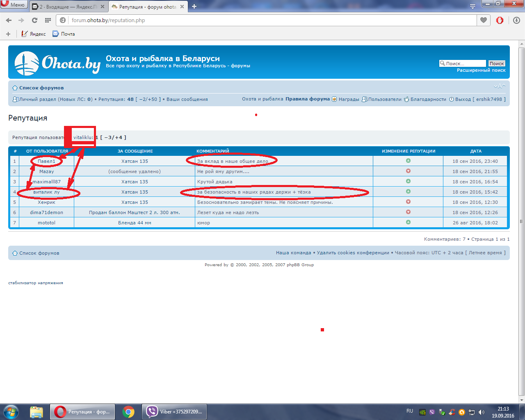Switch to the Яндекс inbox tab
The image size is (525, 420).
tap(68, 7)
